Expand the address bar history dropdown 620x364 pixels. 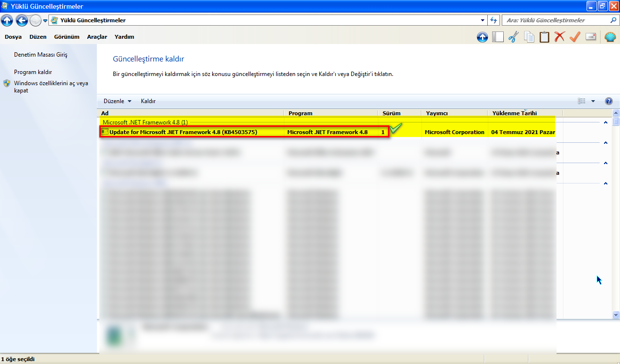[x=483, y=20]
